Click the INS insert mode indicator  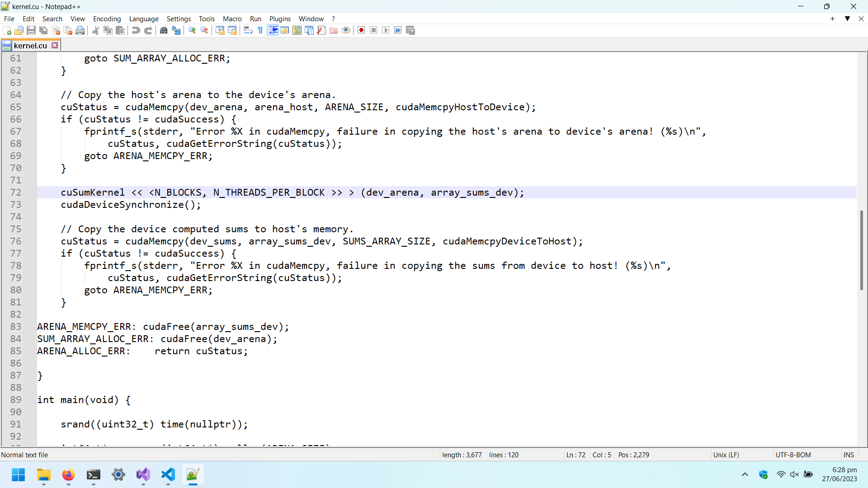coord(849,455)
